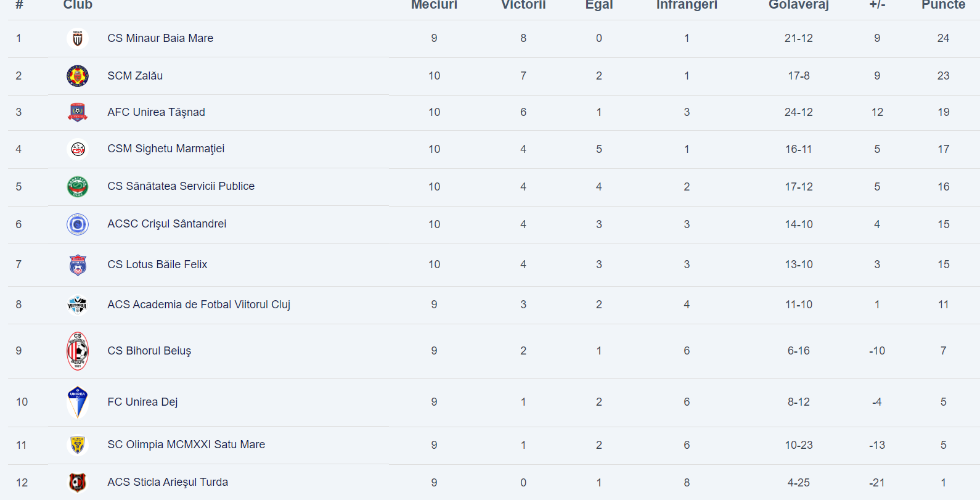Click the SC Olimpia MCMXXI Satu Mare logo

click(x=78, y=445)
